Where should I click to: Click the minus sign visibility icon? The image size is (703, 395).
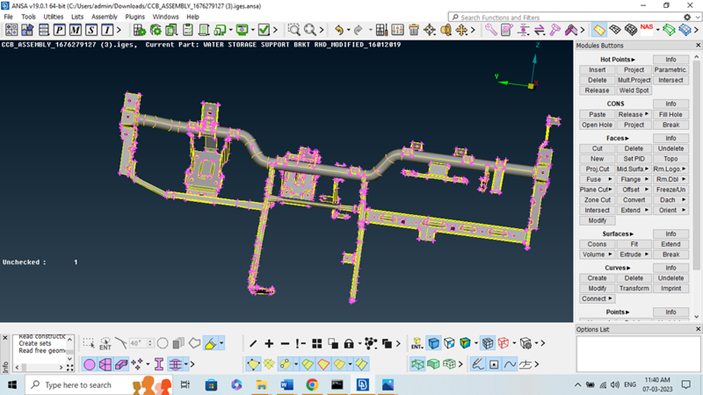[x=285, y=344]
